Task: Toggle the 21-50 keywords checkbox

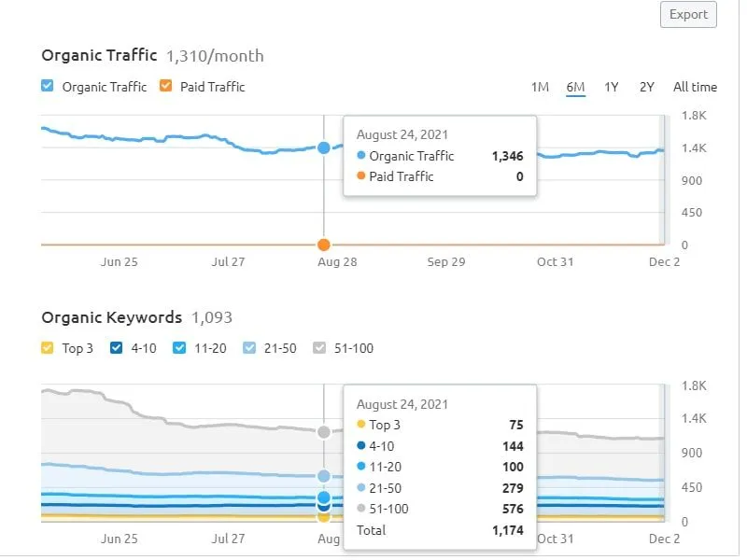Action: coord(248,347)
